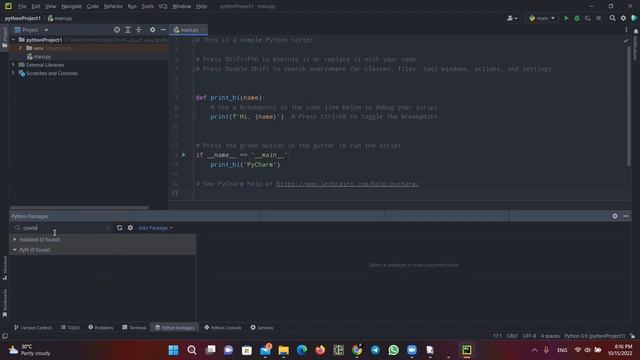The height and width of the screenshot is (360, 640).
Task: Open the Add Package dropdown
Action: click(x=156, y=228)
